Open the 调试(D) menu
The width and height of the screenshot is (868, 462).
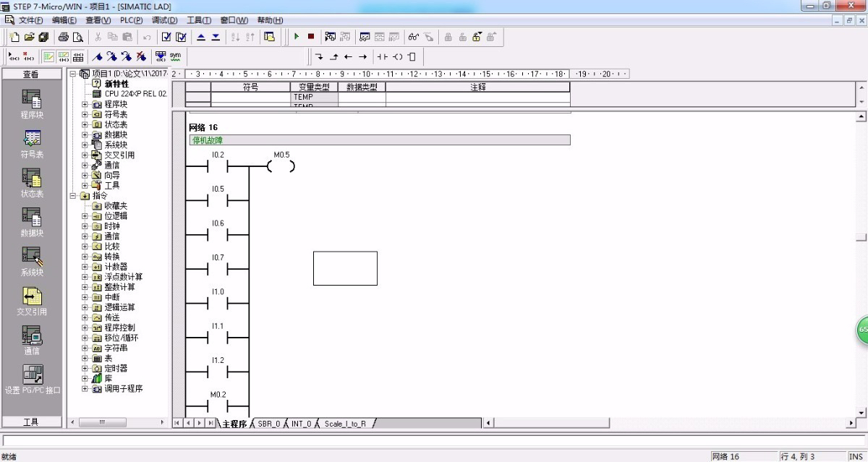pyautogui.click(x=164, y=20)
